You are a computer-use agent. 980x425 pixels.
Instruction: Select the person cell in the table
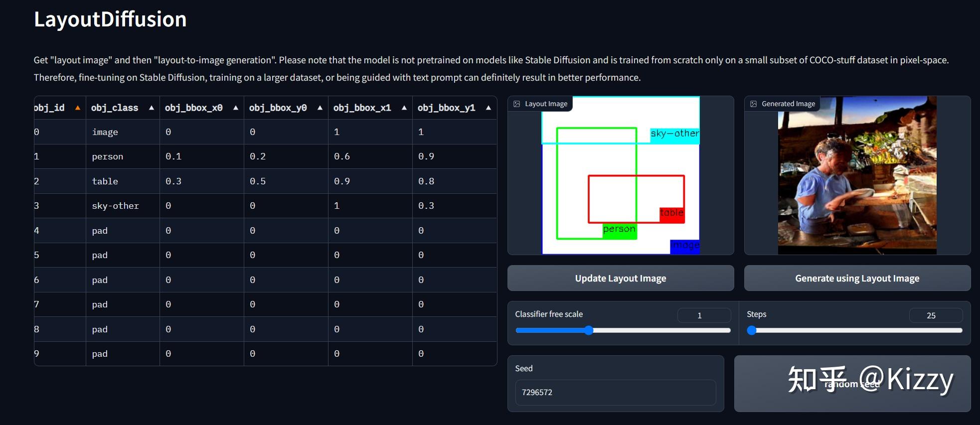tap(107, 156)
